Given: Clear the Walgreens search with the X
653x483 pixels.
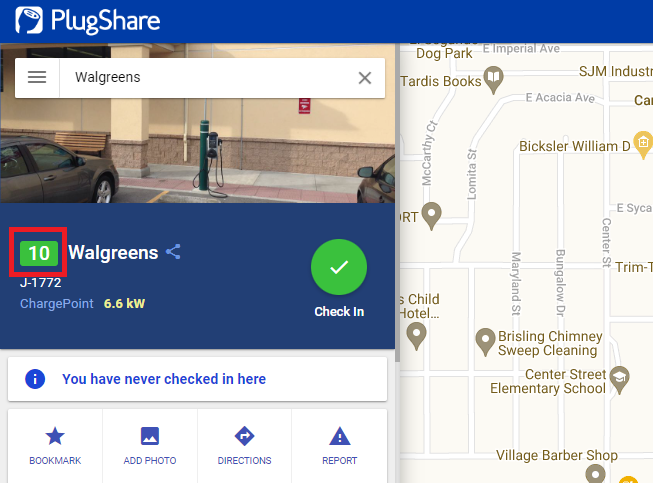Looking at the screenshot, I should click(365, 78).
